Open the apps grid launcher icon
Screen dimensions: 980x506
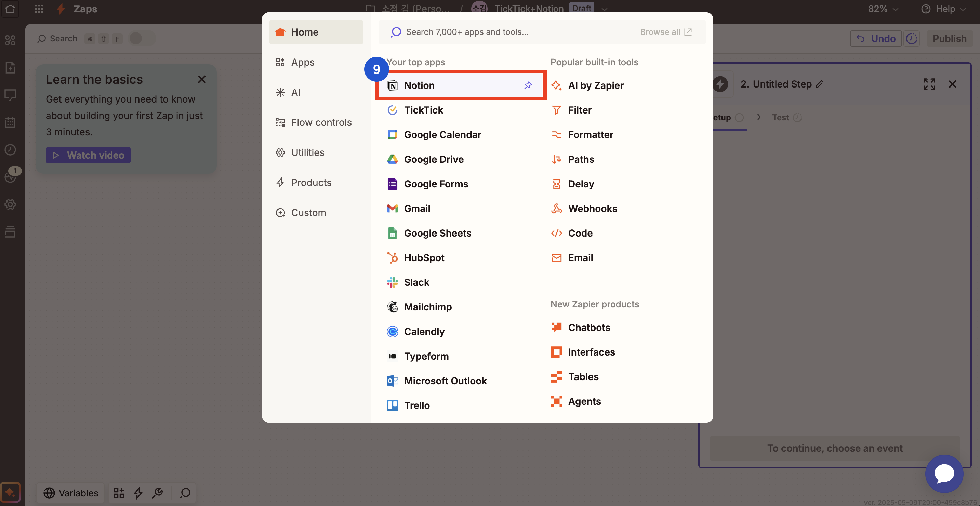(39, 9)
